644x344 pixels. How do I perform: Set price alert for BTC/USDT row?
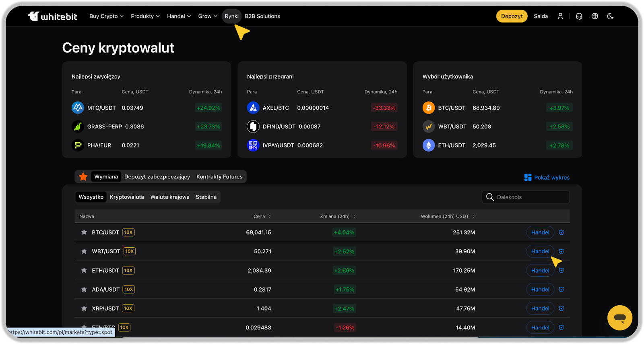(x=561, y=232)
